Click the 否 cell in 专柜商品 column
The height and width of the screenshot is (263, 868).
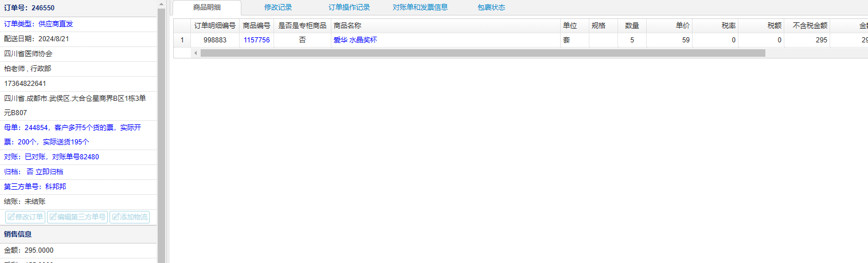click(302, 40)
